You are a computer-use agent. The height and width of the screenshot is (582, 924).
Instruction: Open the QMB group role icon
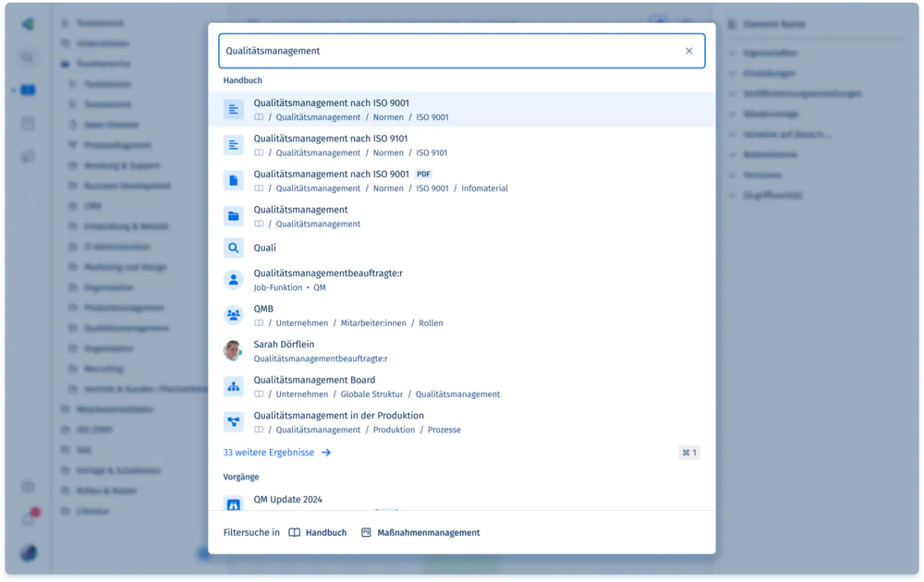[234, 316]
